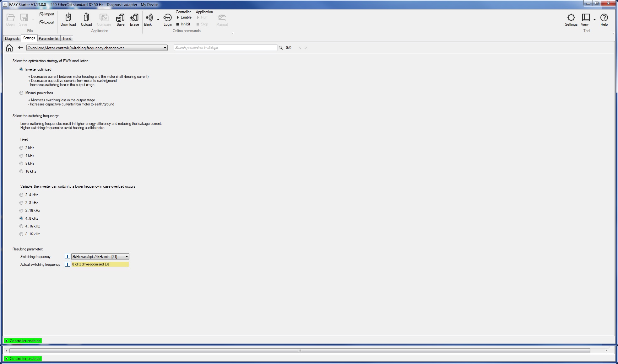
Task: Click the Inhibit controller command
Action: pos(183,24)
